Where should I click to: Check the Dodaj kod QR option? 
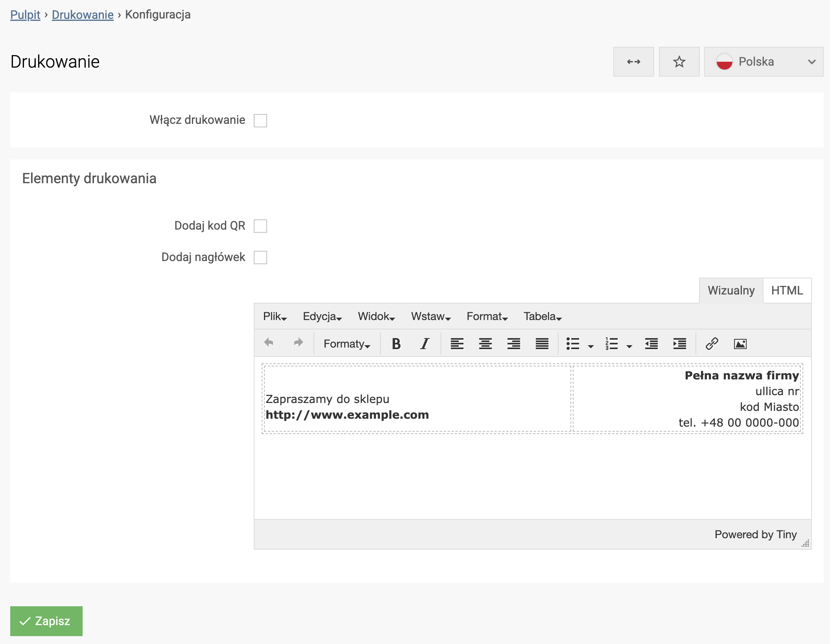[x=260, y=226]
